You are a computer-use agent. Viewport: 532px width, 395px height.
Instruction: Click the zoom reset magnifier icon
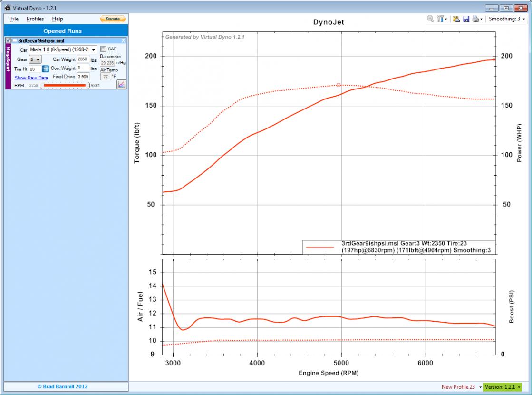(x=430, y=19)
